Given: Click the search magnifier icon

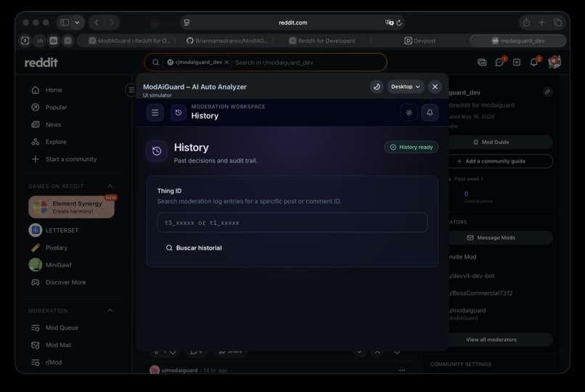Looking at the screenshot, I should pos(155,62).
